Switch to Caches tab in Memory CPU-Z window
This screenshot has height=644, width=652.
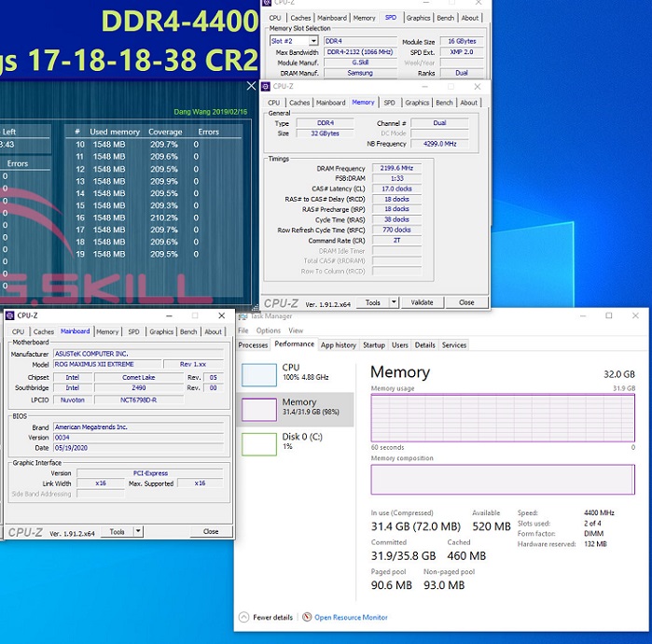(299, 103)
